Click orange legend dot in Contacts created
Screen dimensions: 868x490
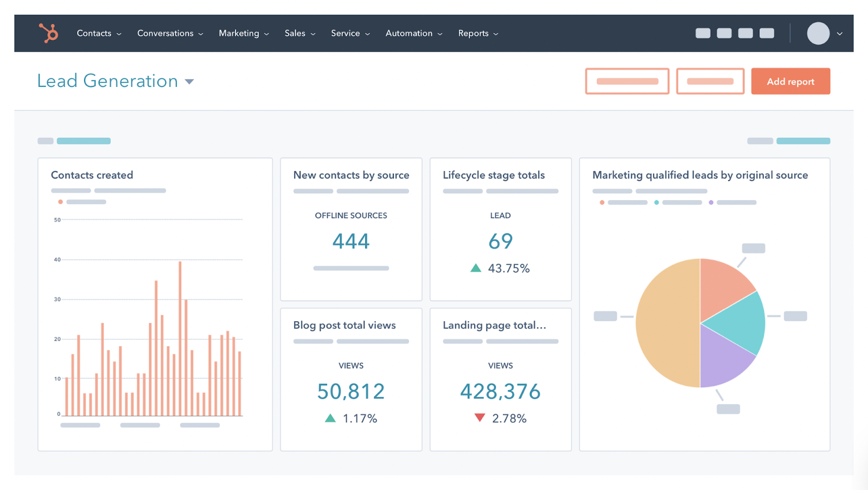pyautogui.click(x=60, y=202)
